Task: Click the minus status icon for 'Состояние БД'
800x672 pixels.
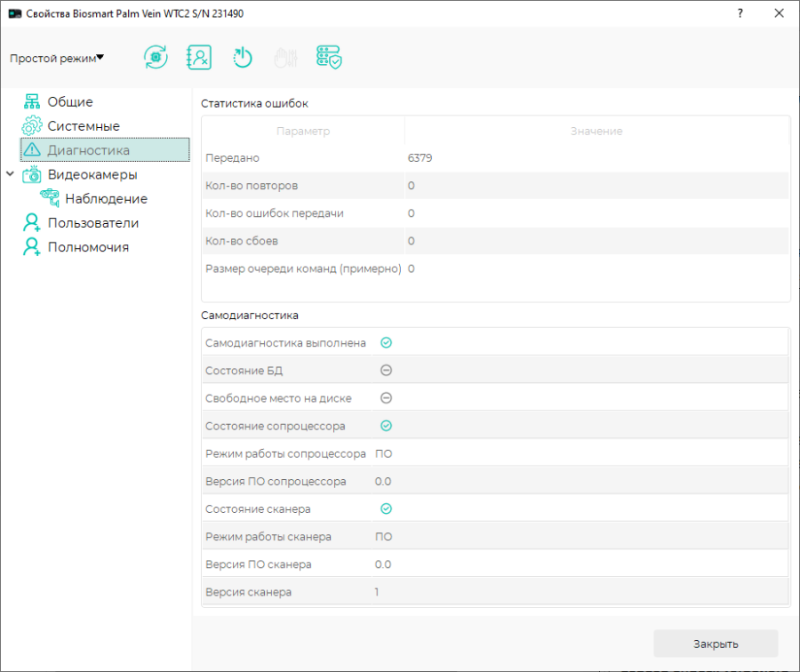Action: pos(387,370)
